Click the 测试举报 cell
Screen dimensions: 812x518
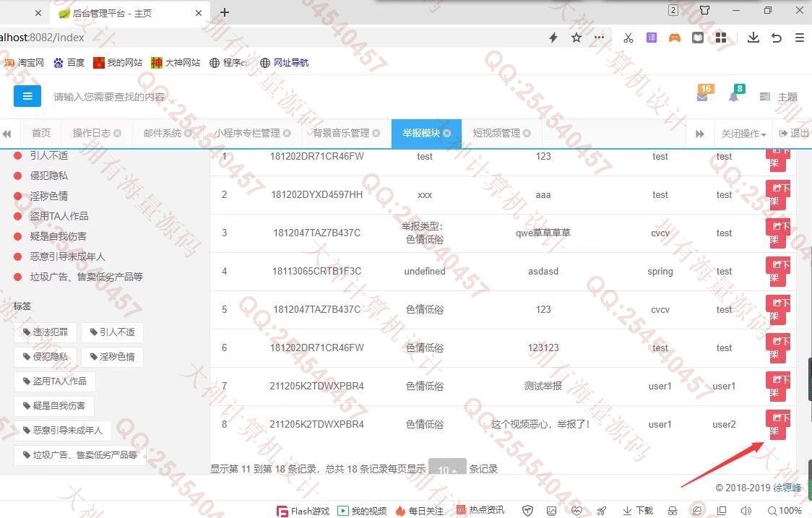click(x=543, y=386)
